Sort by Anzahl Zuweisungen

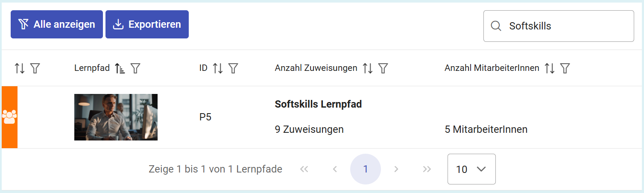(x=368, y=68)
